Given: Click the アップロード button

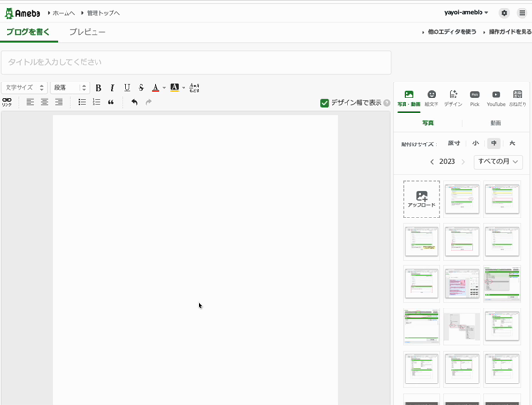Looking at the screenshot, I should (x=421, y=199).
